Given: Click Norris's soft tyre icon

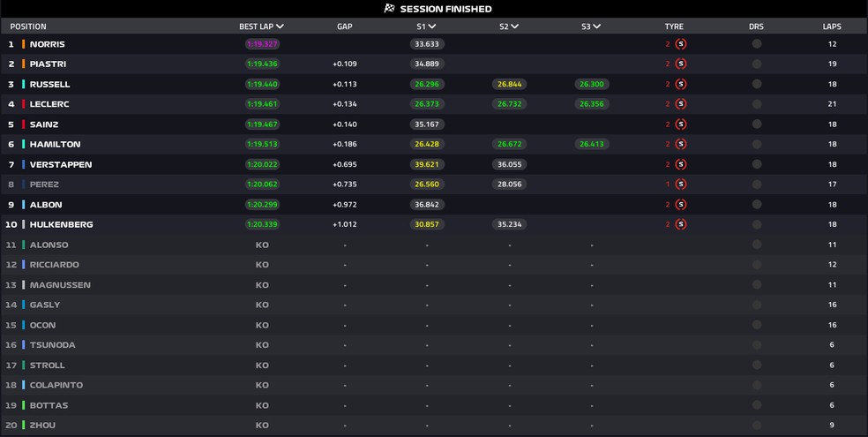Looking at the screenshot, I should point(681,44).
